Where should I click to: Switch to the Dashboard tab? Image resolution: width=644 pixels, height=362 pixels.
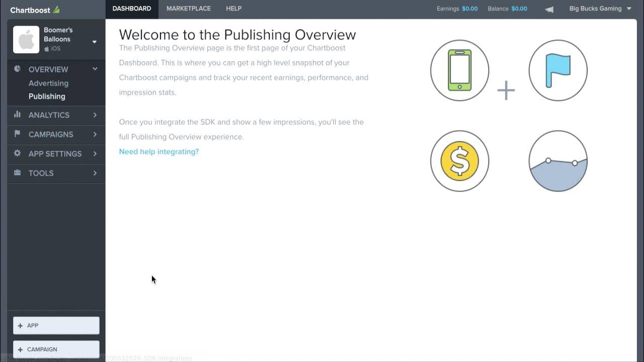tap(132, 9)
